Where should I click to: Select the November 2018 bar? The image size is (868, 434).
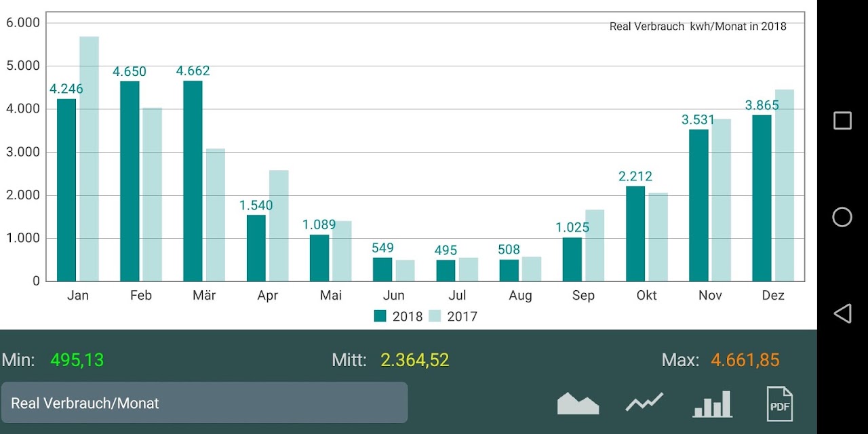(x=698, y=205)
